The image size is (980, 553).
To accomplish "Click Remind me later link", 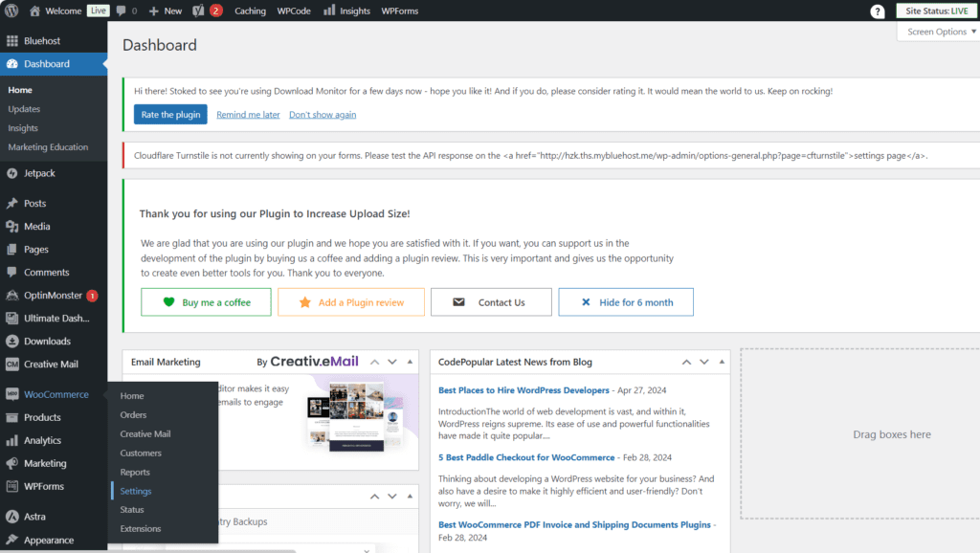I will click(x=248, y=115).
